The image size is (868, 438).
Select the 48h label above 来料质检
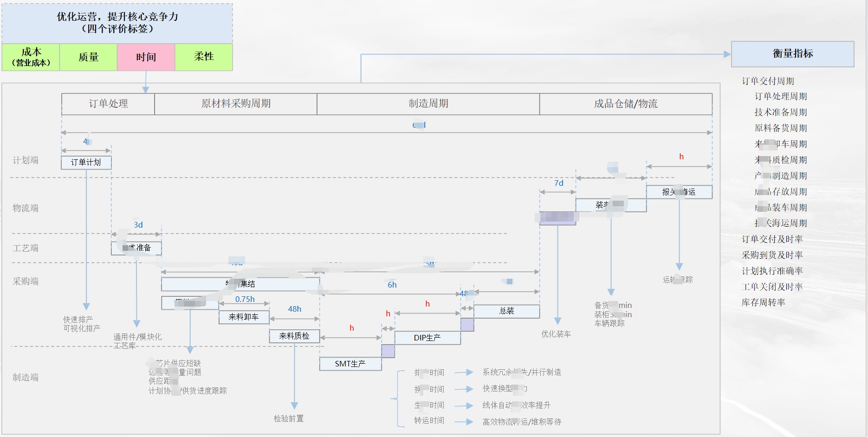(x=294, y=309)
